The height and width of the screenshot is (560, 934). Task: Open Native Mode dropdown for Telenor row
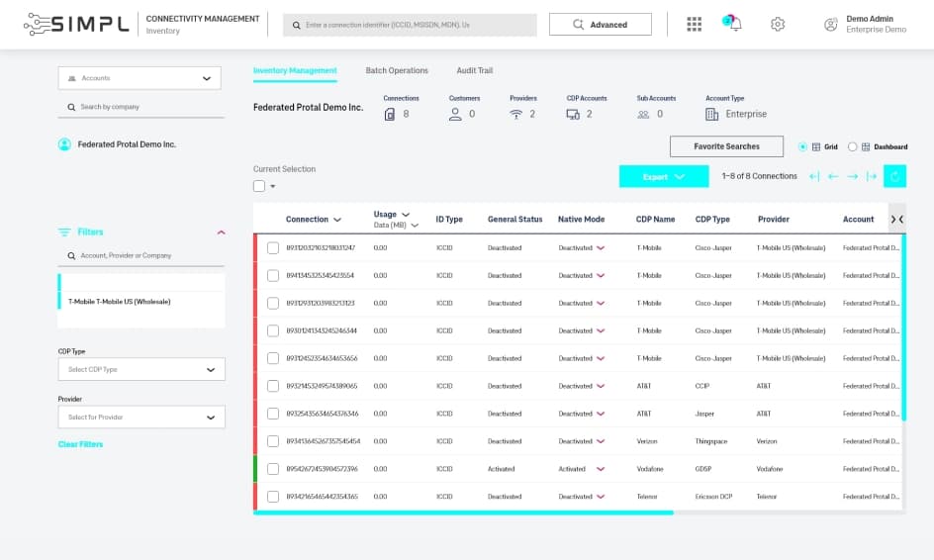tap(601, 497)
